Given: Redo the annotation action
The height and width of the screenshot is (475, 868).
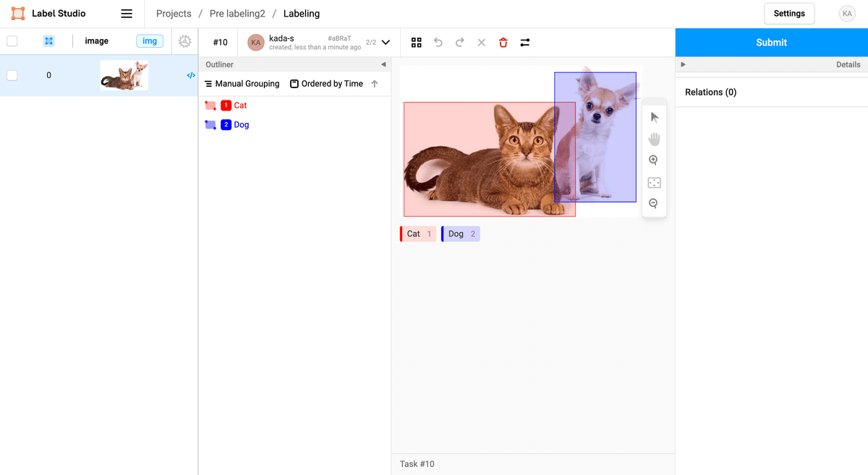Looking at the screenshot, I should click(459, 43).
